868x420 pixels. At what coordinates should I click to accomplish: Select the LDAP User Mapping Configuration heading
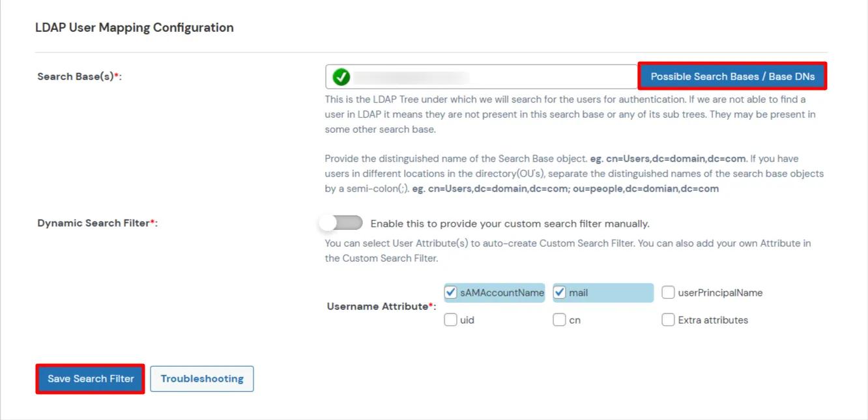[x=134, y=27]
